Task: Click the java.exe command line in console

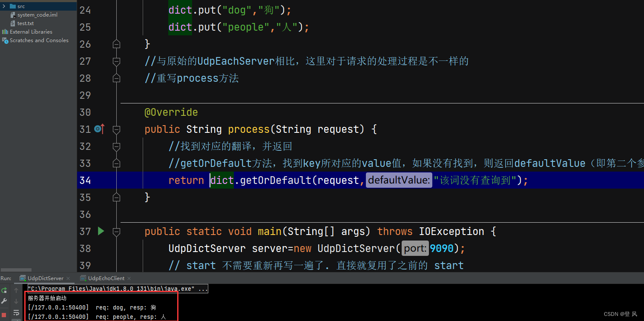Action: click(x=118, y=289)
